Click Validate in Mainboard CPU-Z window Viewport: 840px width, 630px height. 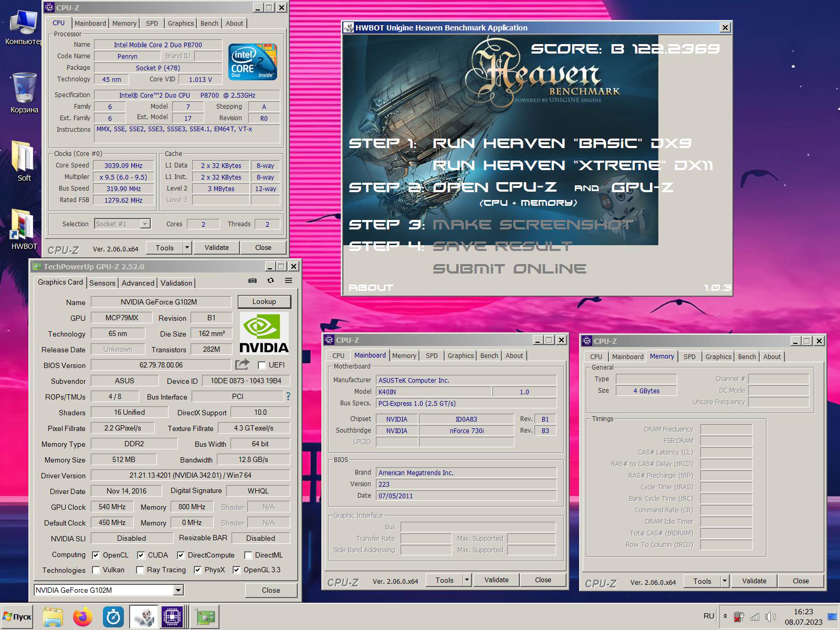(497, 580)
